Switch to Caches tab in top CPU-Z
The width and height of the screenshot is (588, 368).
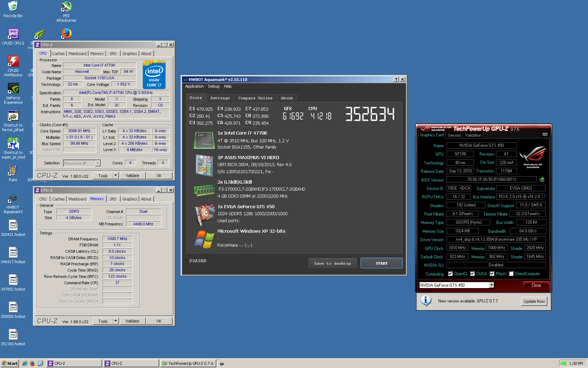click(58, 54)
